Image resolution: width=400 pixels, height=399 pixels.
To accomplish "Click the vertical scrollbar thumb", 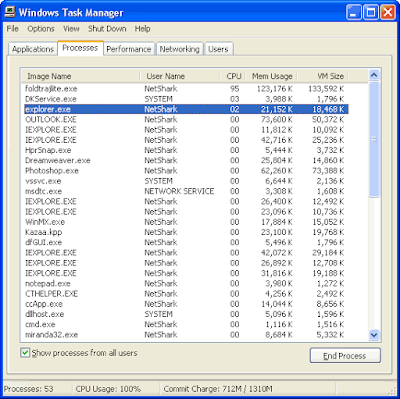I will [374, 139].
